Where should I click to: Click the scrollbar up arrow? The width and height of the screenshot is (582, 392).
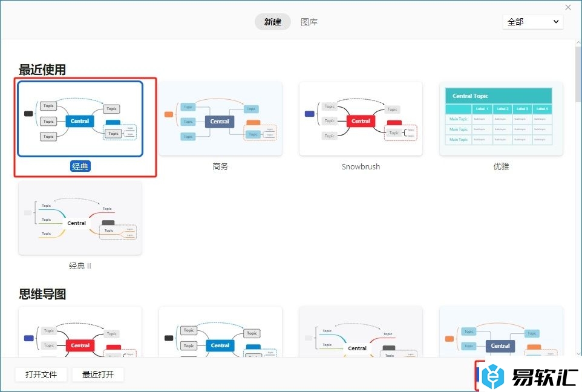[x=578, y=43]
